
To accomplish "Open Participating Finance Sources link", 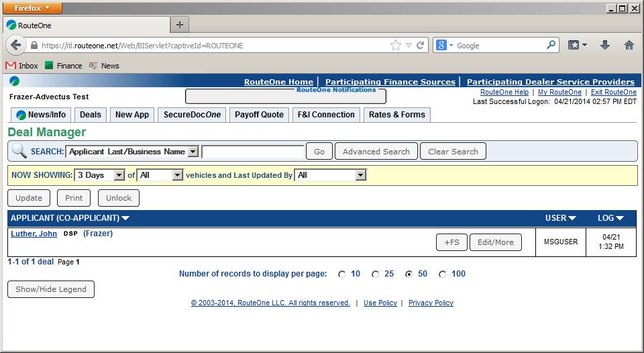I will 390,81.
